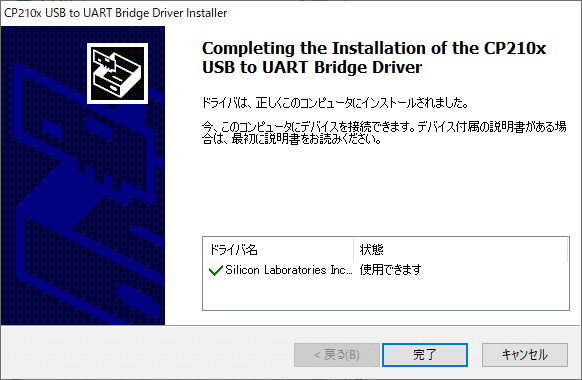This screenshot has width=582, height=380.
Task: Click the paragraph about デバイス付属の説明書
Action: (x=384, y=133)
